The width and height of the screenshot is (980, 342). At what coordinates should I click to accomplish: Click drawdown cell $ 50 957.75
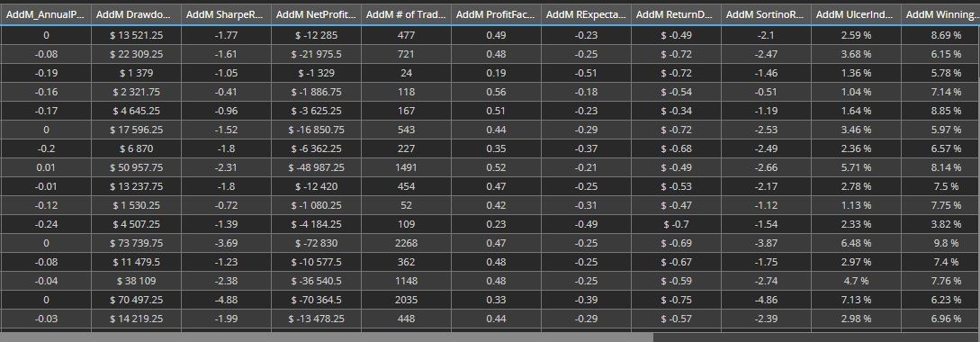coord(136,167)
